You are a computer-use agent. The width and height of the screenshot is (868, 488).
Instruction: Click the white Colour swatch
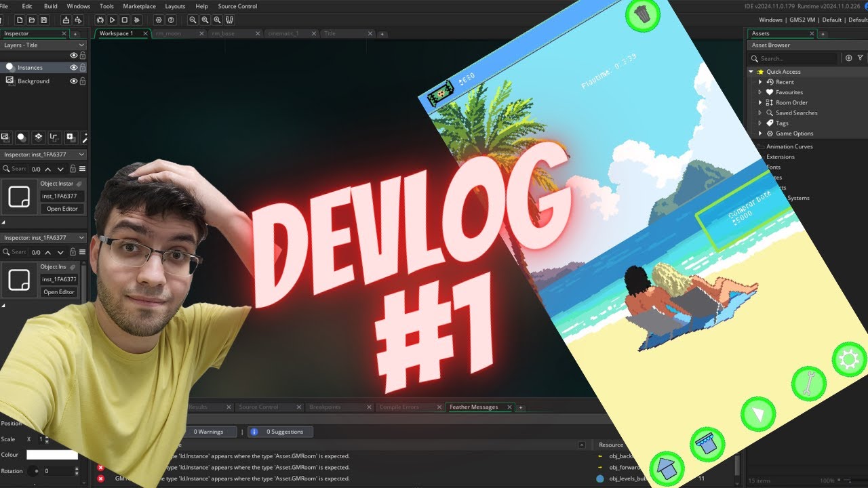click(52, 455)
